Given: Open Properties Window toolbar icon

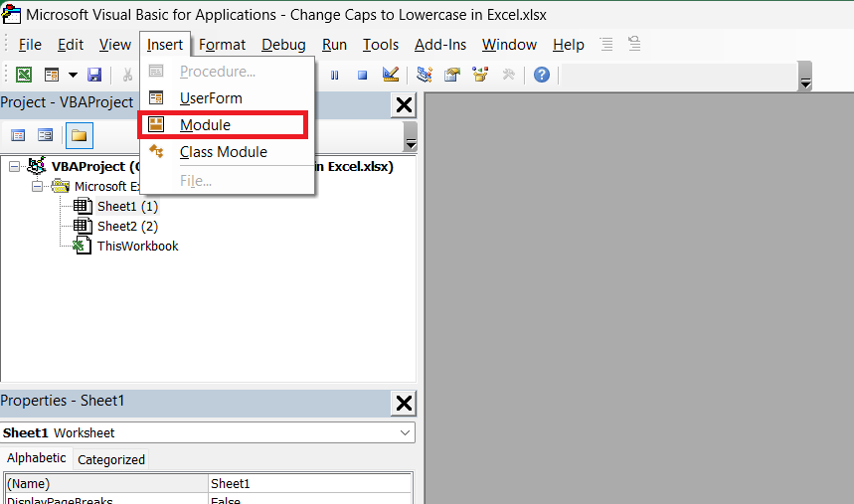Looking at the screenshot, I should click(x=452, y=75).
